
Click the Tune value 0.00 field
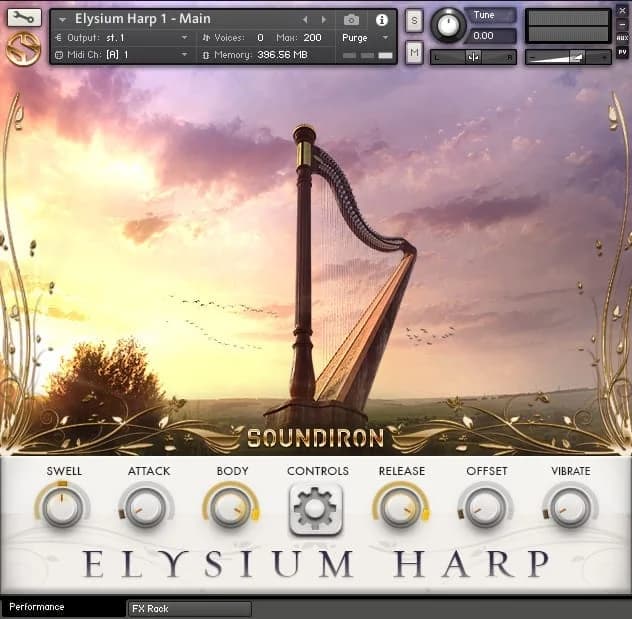tap(490, 36)
